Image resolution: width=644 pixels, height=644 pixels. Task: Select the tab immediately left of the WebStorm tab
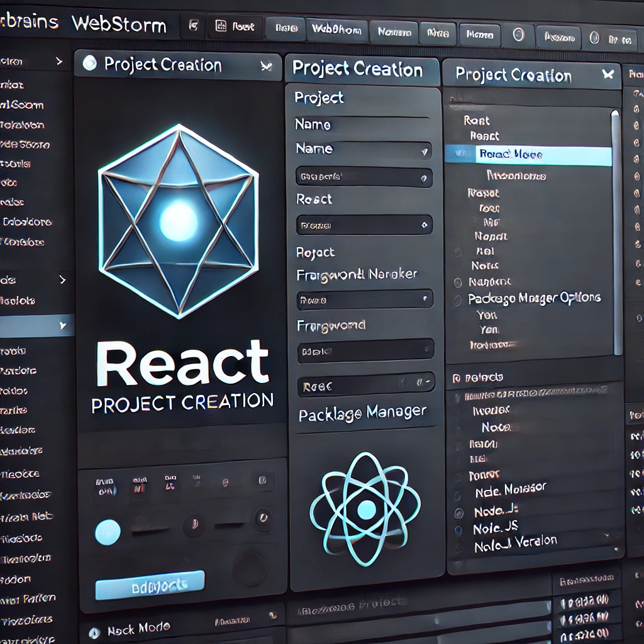coord(286,28)
